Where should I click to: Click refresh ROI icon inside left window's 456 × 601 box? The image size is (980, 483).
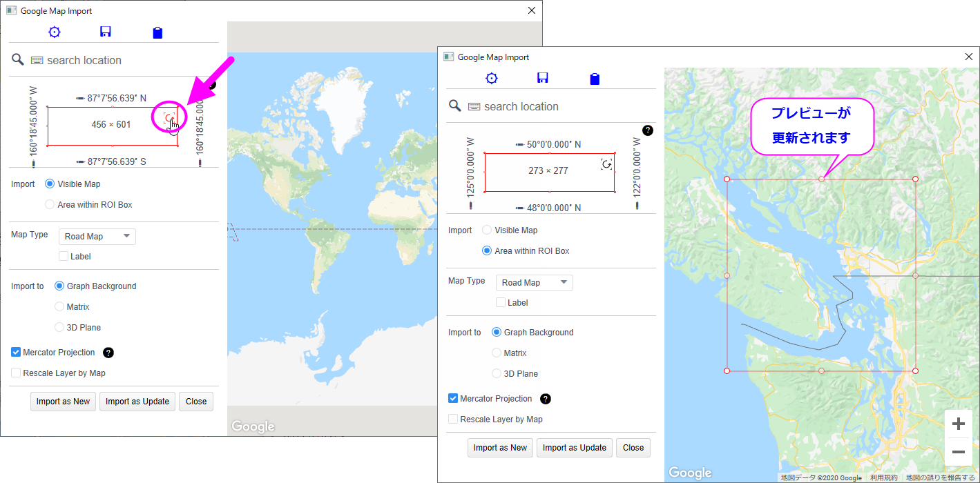[169, 119]
